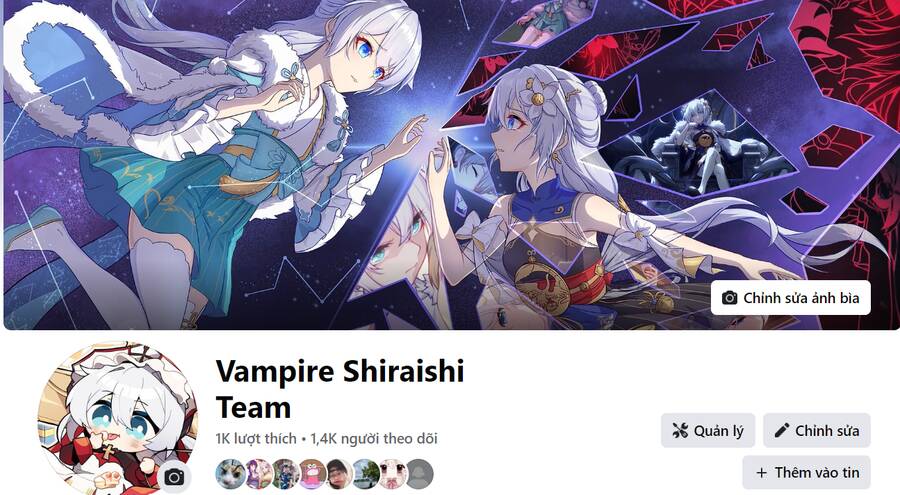Open the gray default follower avatar
The width and height of the screenshot is (900, 495).
pyautogui.click(x=420, y=474)
